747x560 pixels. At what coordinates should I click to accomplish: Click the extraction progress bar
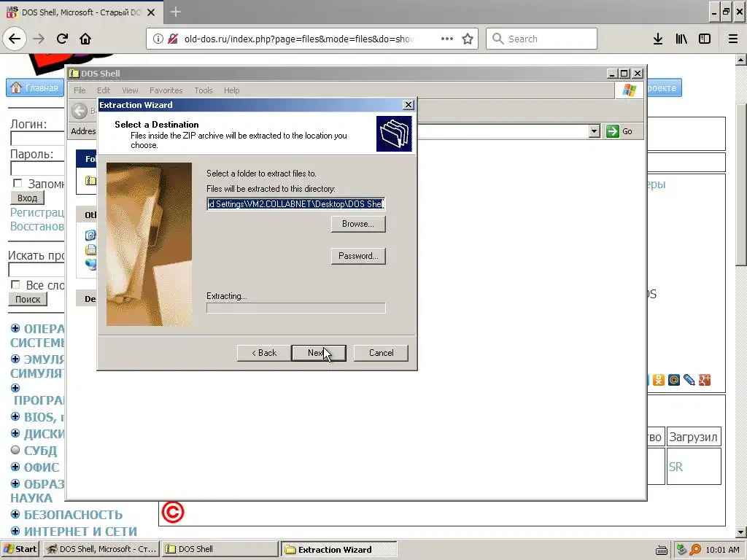[x=296, y=308]
